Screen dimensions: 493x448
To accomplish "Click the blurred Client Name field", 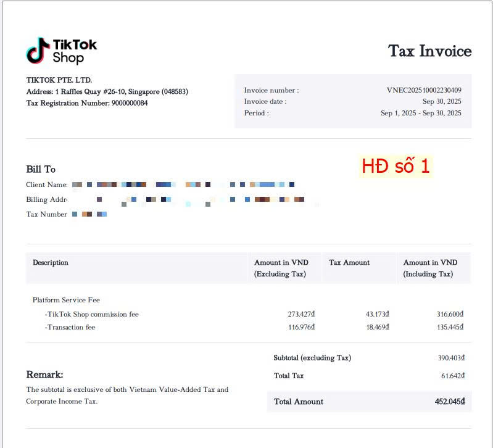I will [183, 185].
